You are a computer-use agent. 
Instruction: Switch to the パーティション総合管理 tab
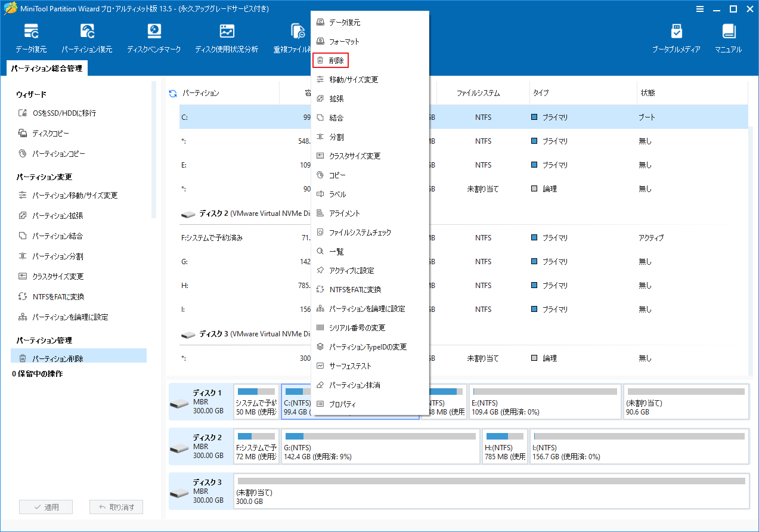45,68
